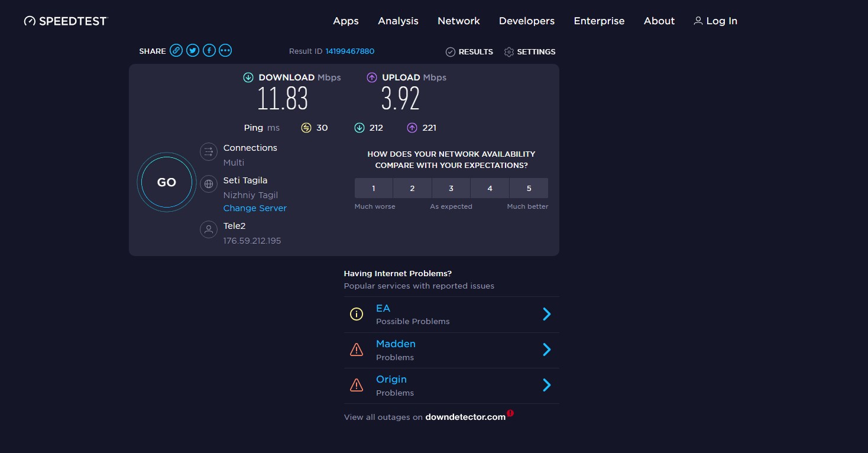Open the downdetector.com link
This screenshot has height=453, width=868.
point(465,417)
